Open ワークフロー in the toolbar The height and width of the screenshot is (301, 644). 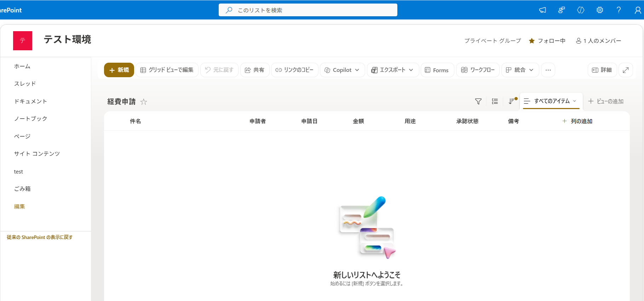click(478, 70)
